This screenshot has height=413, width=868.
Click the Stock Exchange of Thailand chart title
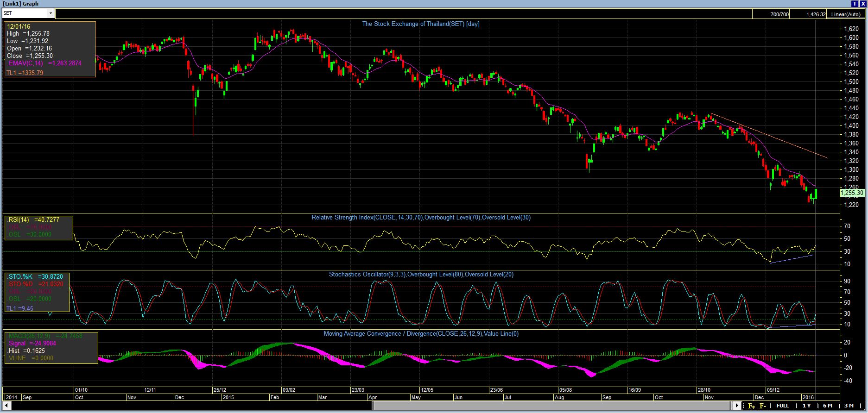(x=420, y=24)
